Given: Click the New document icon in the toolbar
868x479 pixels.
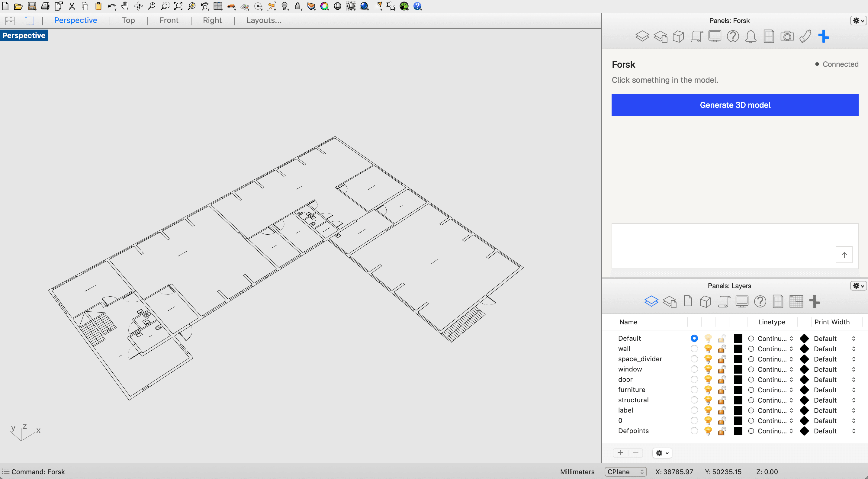Looking at the screenshot, I should coord(5,6).
